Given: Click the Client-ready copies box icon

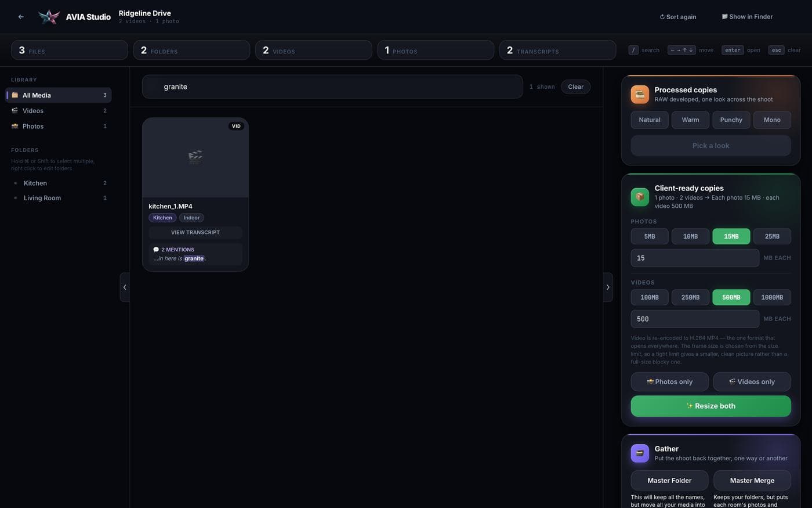Looking at the screenshot, I should click(640, 197).
